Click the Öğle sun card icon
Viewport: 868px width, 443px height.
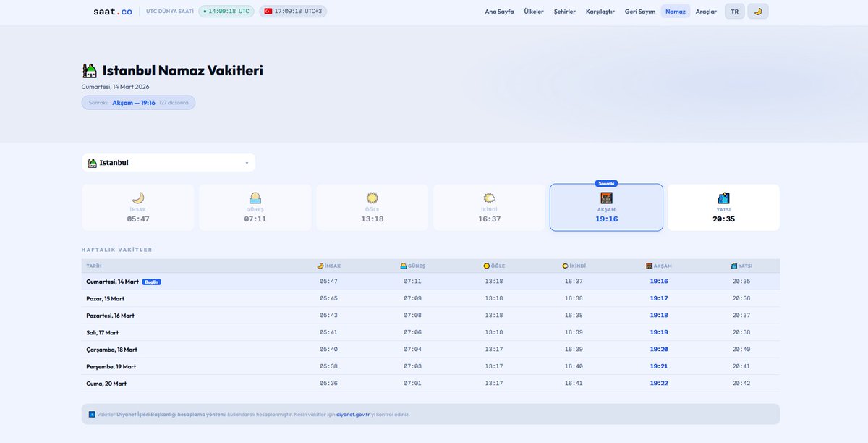pyautogui.click(x=373, y=198)
